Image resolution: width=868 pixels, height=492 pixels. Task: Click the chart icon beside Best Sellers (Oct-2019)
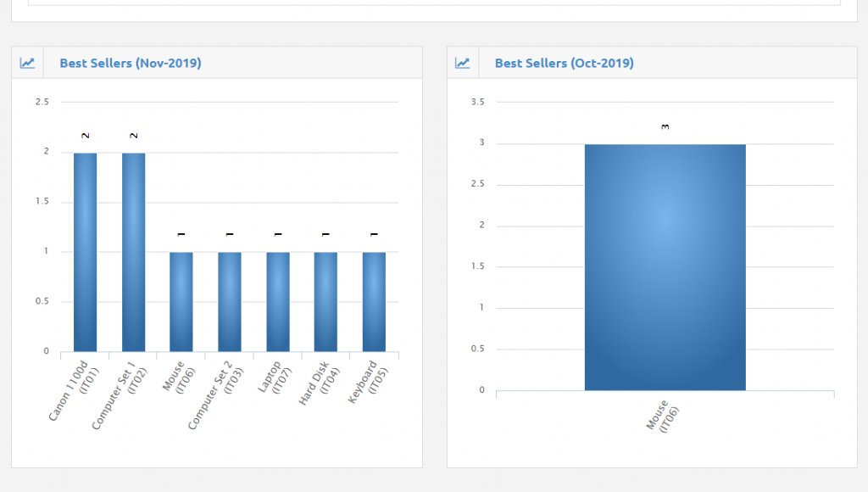[x=462, y=63]
